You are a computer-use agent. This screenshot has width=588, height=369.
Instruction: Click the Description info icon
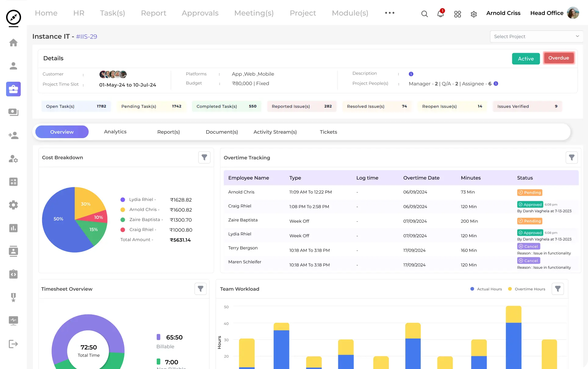pyautogui.click(x=411, y=74)
